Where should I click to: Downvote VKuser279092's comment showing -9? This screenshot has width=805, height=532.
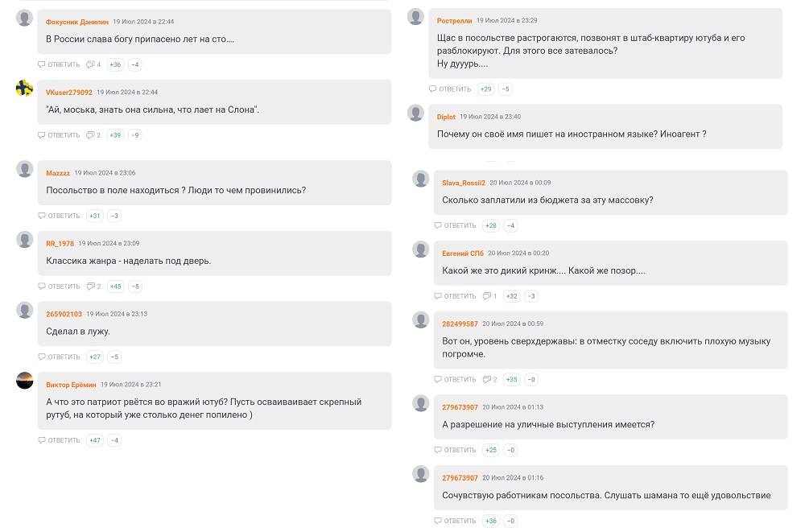click(x=135, y=135)
